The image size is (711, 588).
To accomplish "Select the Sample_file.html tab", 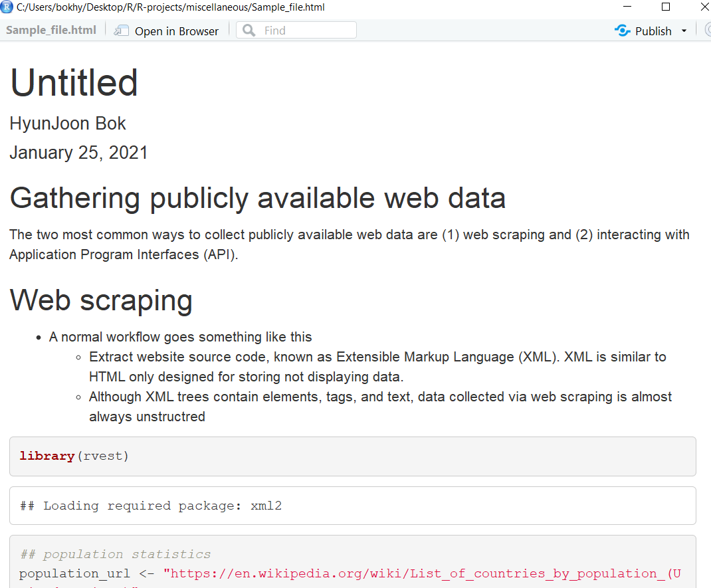I will coord(51,30).
